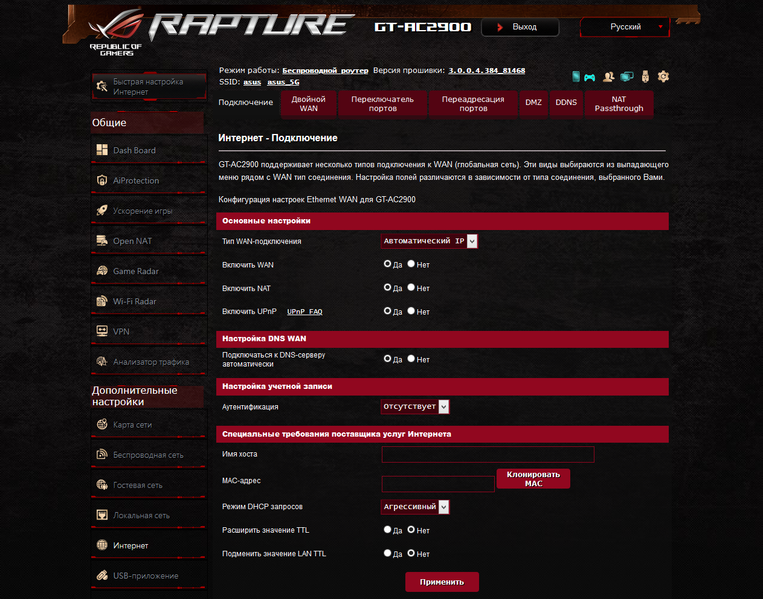Open the USB status icon
The image size is (763, 599).
(645, 76)
